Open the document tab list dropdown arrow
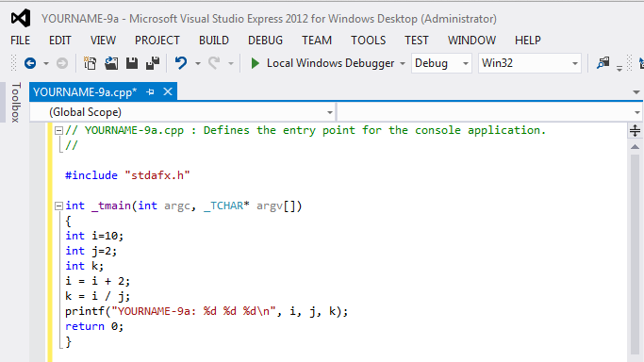Image resolution: width=644 pixels, height=362 pixels. [636, 92]
